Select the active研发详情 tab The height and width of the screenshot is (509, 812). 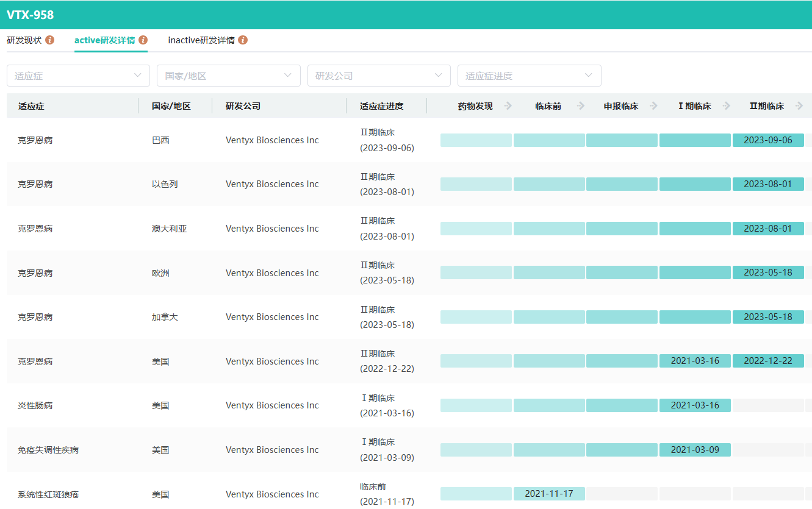coord(104,40)
